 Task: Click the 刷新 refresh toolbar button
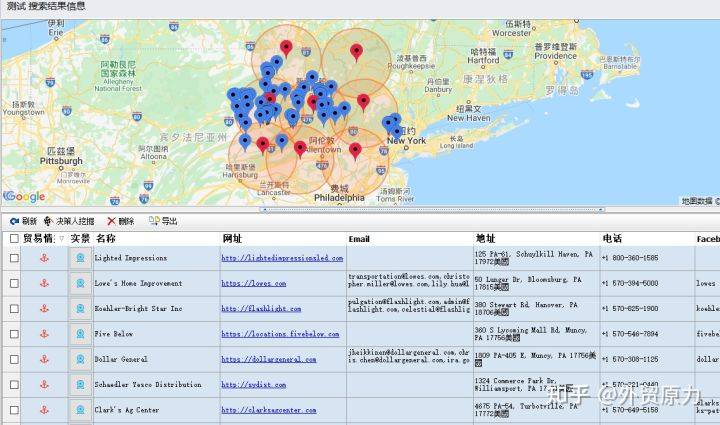click(x=22, y=221)
